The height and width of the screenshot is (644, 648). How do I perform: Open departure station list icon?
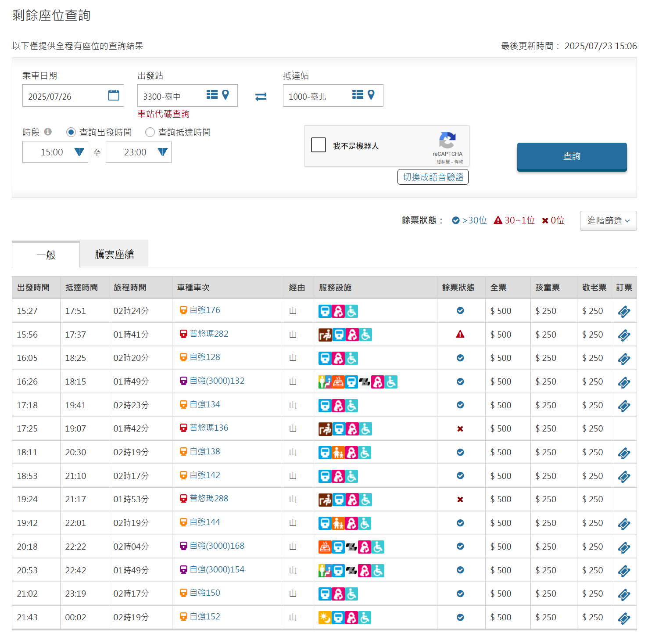(x=212, y=94)
